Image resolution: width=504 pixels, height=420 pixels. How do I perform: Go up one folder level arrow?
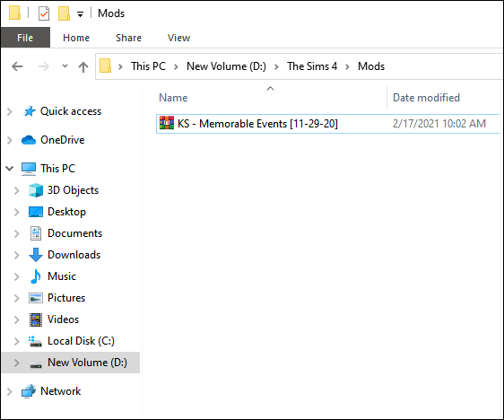click(83, 66)
